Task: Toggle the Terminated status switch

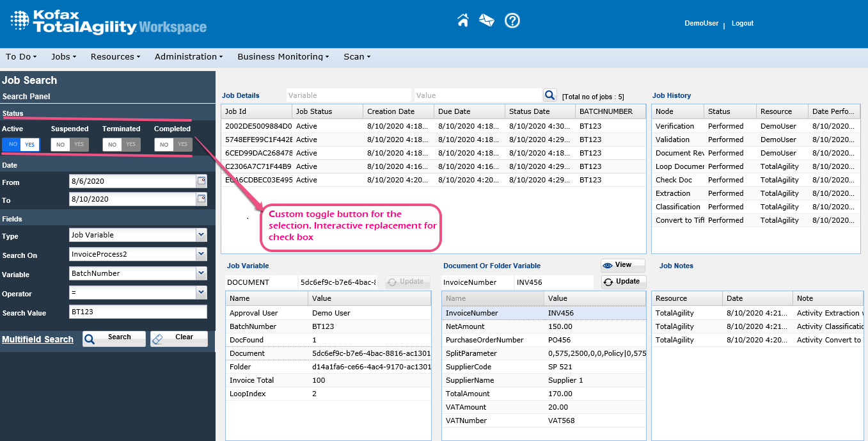Action: 122,145
